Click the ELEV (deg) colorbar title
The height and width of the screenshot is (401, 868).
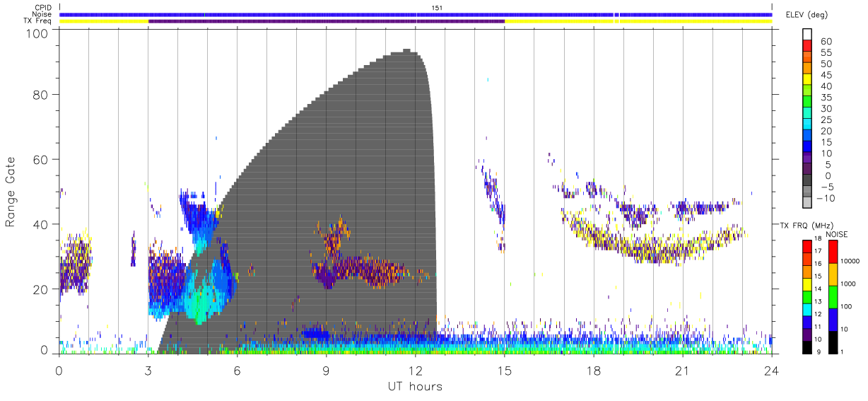pyautogui.click(x=807, y=15)
